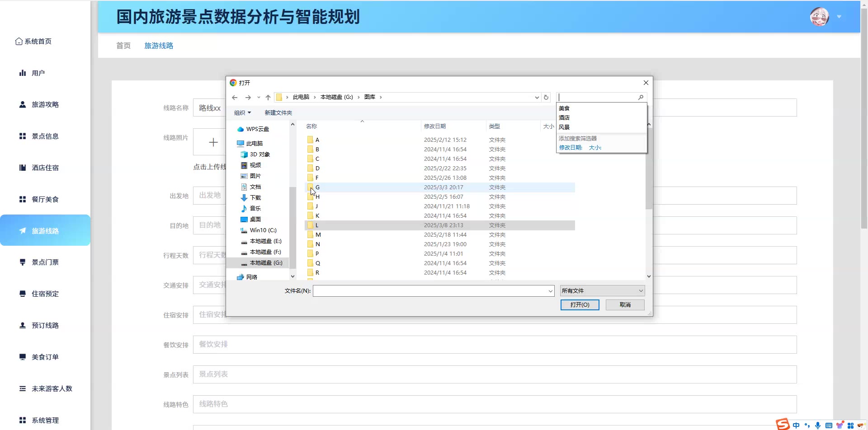This screenshot has height=430, width=868.
Task: Click the 网络 icon in navigation pane
Action: pos(241,277)
